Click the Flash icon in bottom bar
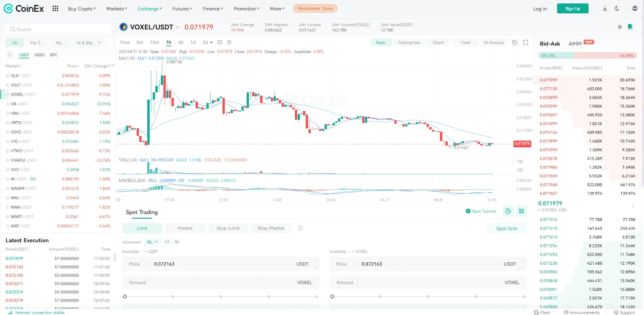644x315 pixels. tap(542, 312)
